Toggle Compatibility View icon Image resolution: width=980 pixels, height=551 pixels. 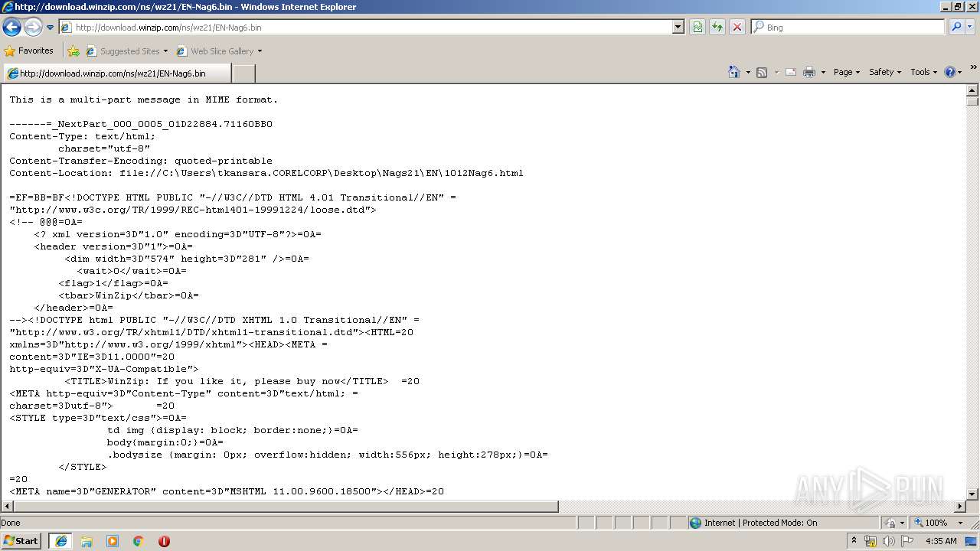(697, 27)
